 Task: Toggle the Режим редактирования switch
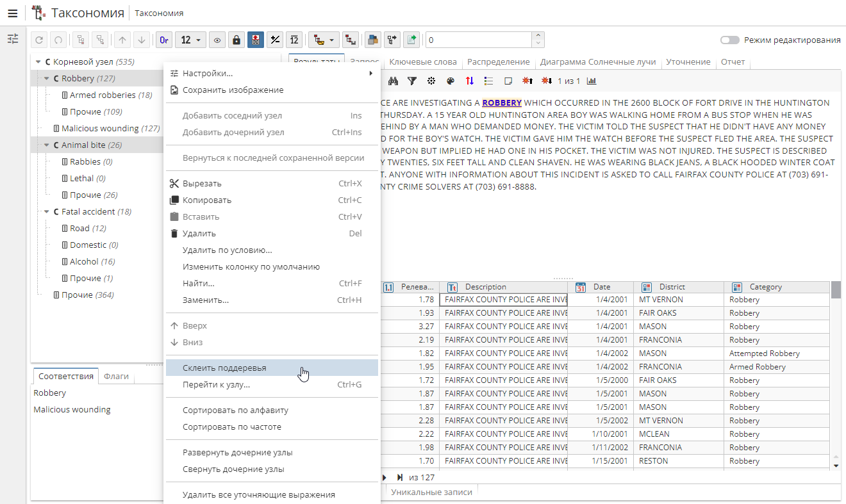729,40
